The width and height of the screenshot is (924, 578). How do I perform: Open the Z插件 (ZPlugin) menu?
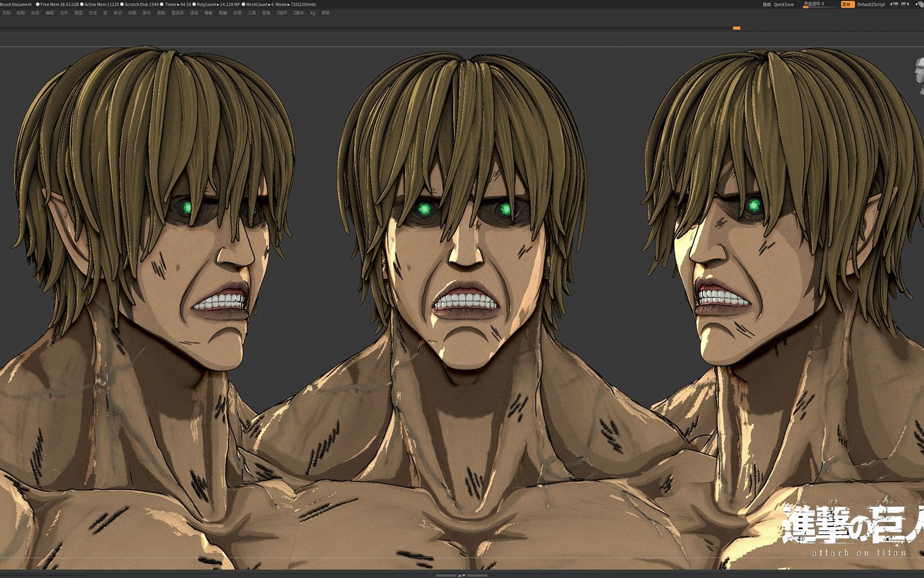282,13
